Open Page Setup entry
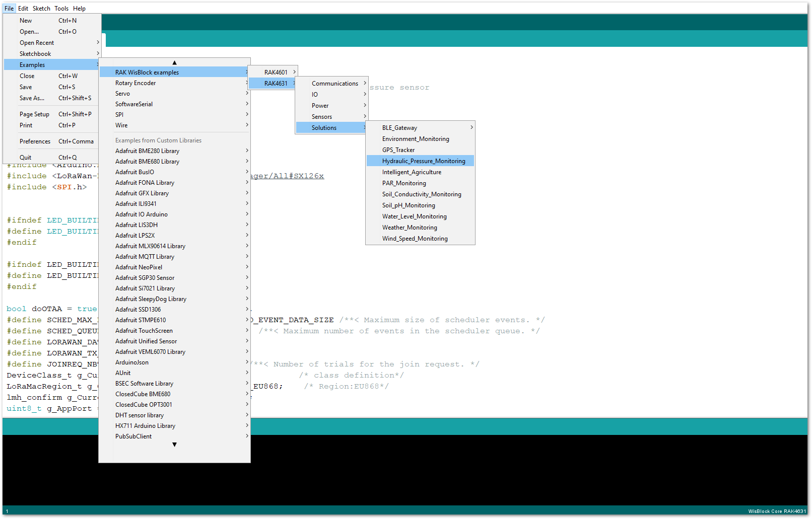The width and height of the screenshot is (812, 519). [52, 114]
